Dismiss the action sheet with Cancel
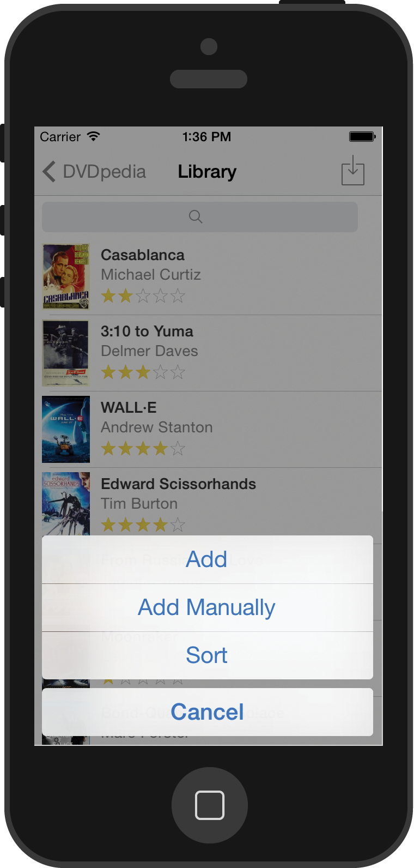 (208, 712)
